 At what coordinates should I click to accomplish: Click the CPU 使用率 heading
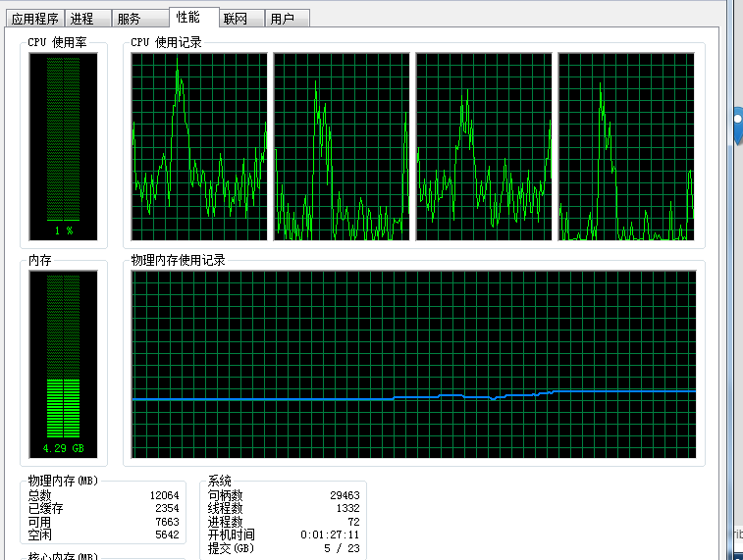tap(57, 42)
